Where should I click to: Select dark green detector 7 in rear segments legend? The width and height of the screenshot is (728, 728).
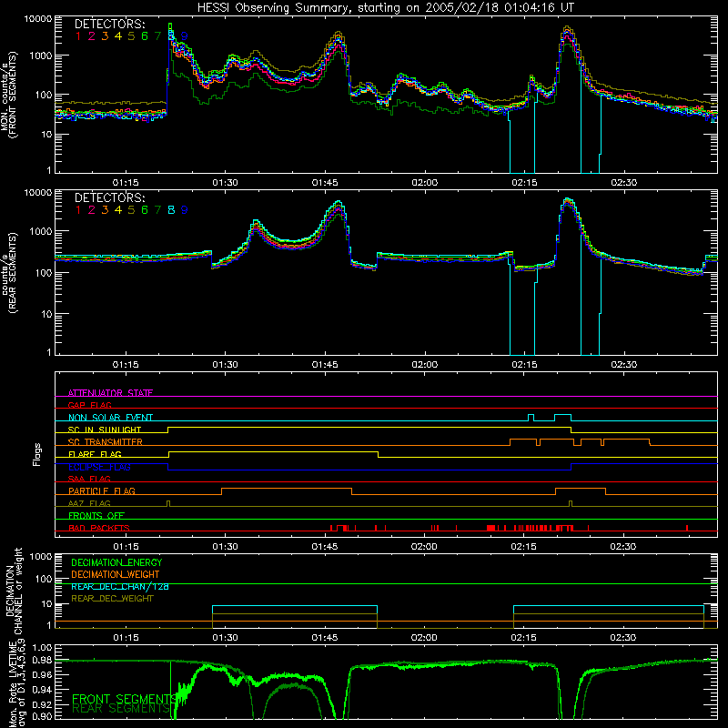point(157,210)
